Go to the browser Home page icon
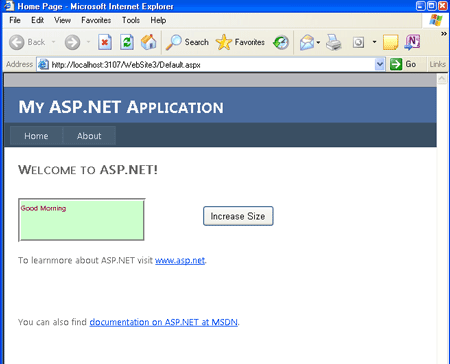450x364 pixels. coord(148,42)
